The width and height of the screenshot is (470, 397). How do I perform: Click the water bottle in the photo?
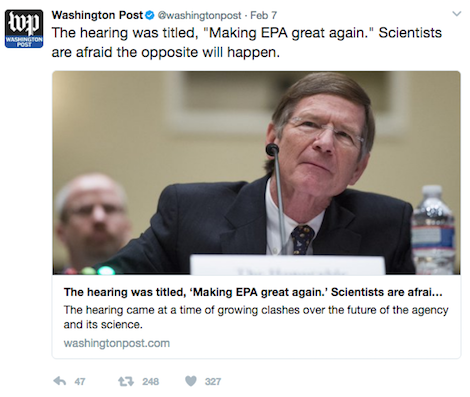point(433,230)
